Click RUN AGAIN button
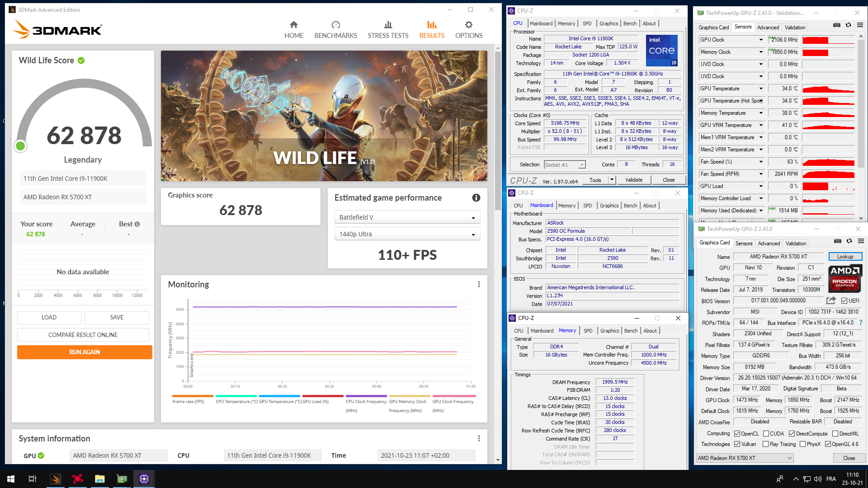 click(x=85, y=352)
